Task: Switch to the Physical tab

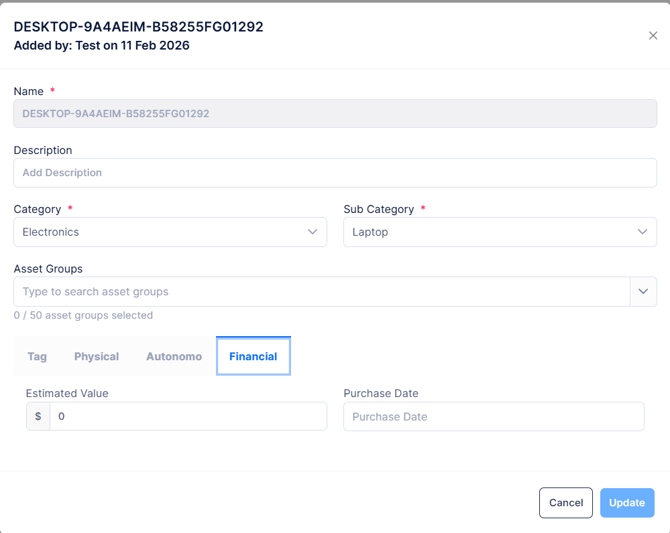Action: coord(96,356)
